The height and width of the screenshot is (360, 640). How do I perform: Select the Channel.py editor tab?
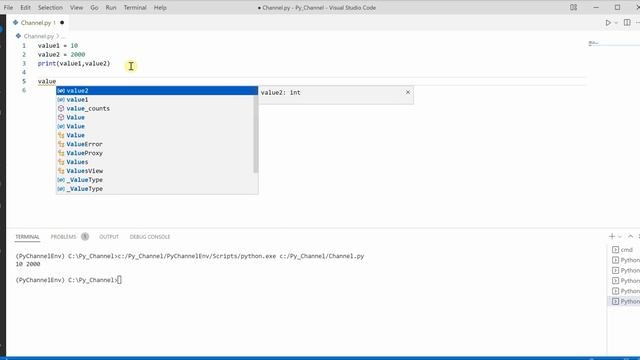point(38,22)
